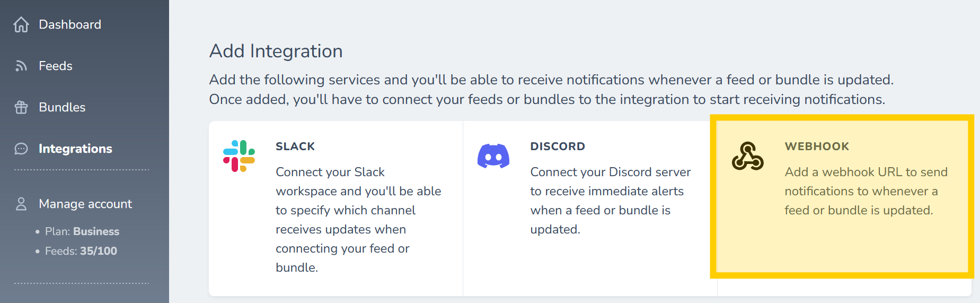This screenshot has width=980, height=303.
Task: Click the DISCORD card title
Action: 558,146
